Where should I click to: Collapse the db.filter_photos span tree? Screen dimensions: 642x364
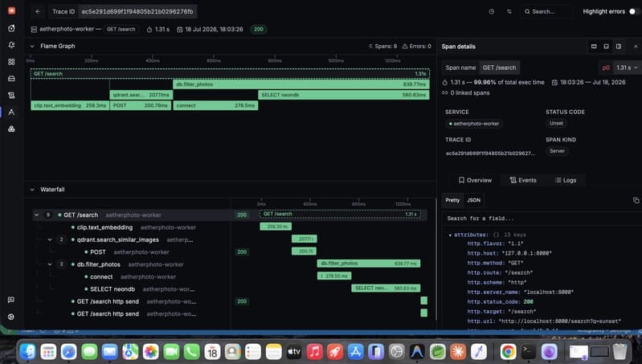click(x=50, y=264)
